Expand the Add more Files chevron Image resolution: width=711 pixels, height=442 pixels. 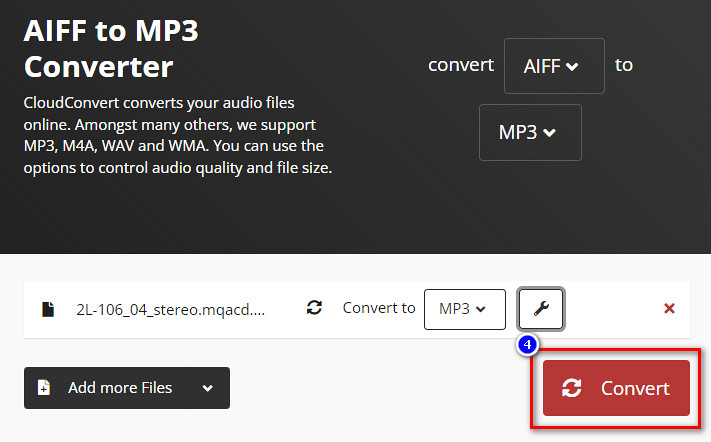(x=208, y=388)
